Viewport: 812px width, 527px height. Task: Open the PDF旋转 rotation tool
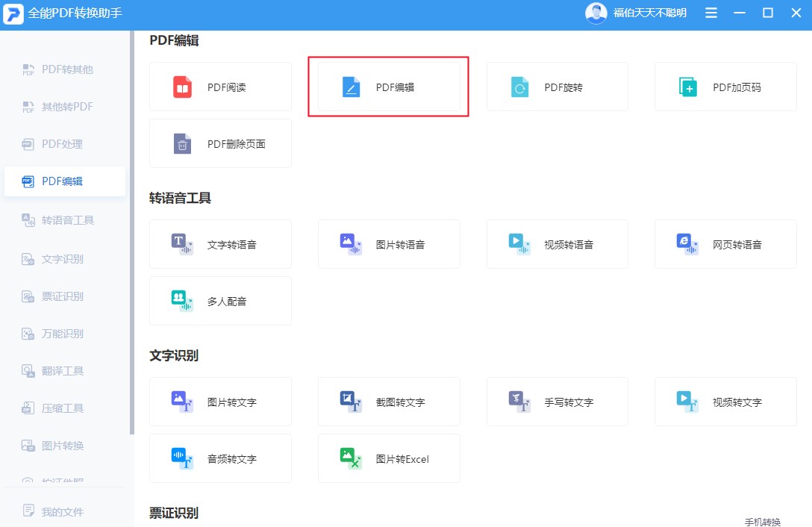(557, 86)
